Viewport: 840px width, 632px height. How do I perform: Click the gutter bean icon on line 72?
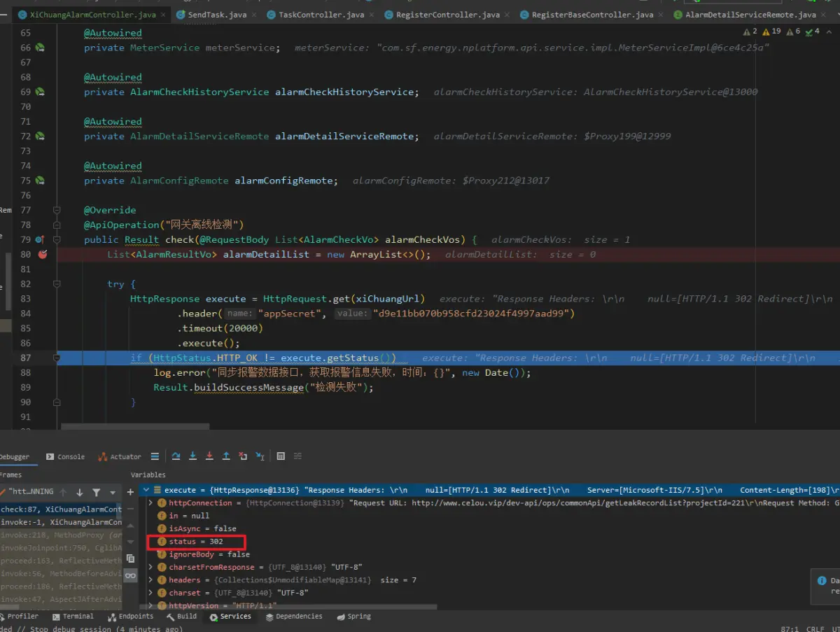point(41,136)
